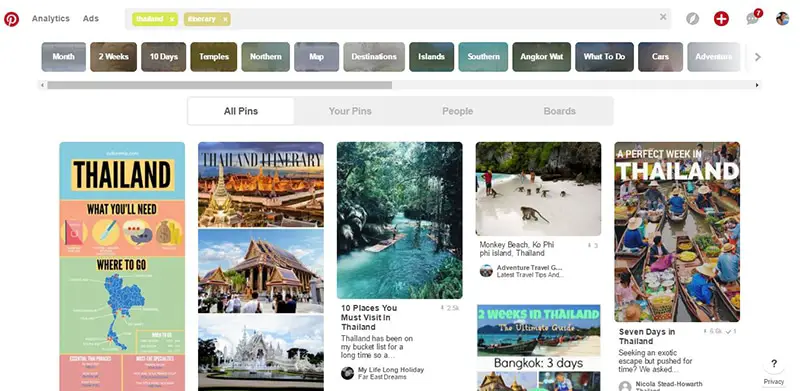Select the Map filter chip

[316, 57]
